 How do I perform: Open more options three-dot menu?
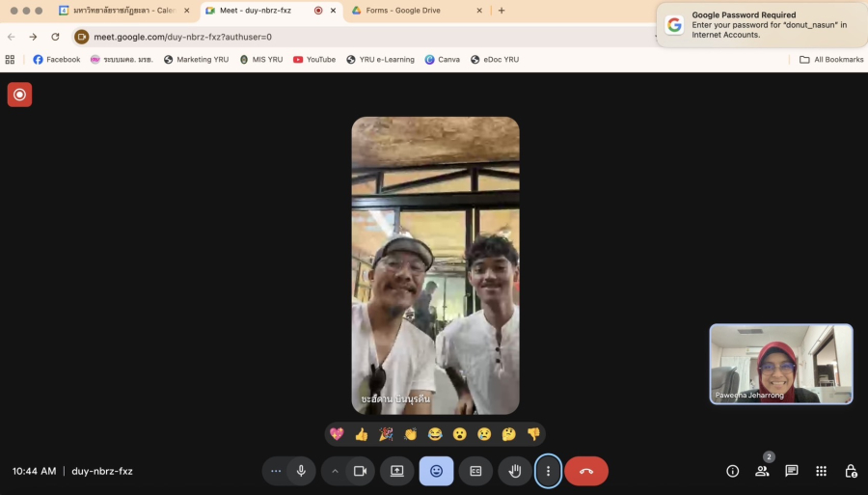(548, 471)
